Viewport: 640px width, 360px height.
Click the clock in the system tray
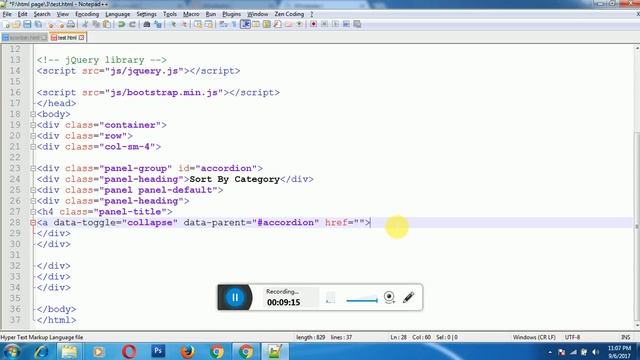pyautogui.click(x=619, y=352)
